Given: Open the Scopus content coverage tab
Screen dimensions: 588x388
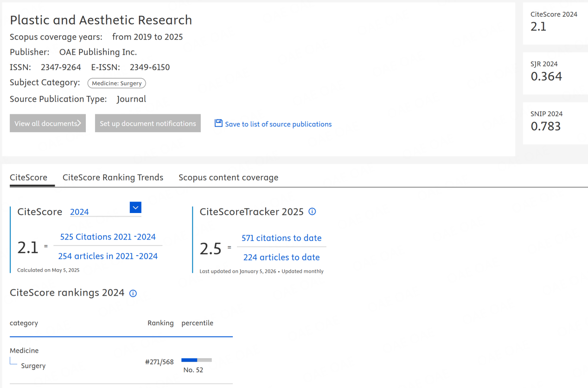Looking at the screenshot, I should [228, 177].
